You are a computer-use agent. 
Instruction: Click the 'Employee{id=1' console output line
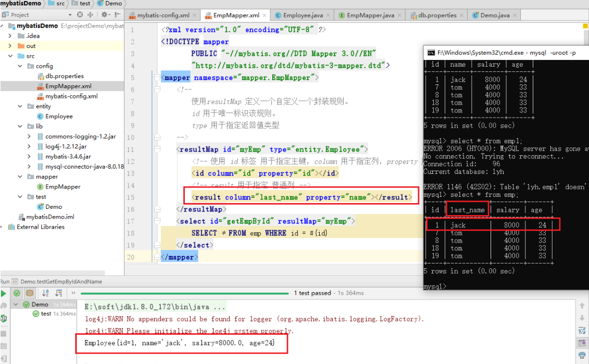pyautogui.click(x=180, y=343)
